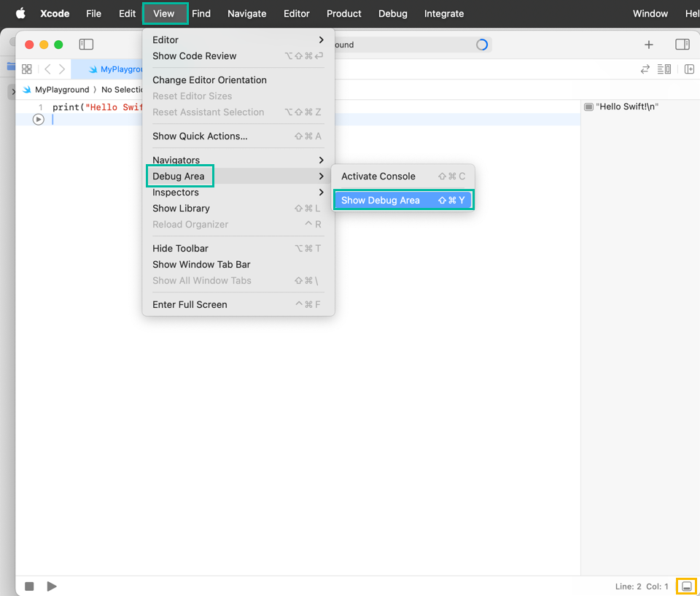
Task: Open the related items grid icon
Action: (x=27, y=69)
